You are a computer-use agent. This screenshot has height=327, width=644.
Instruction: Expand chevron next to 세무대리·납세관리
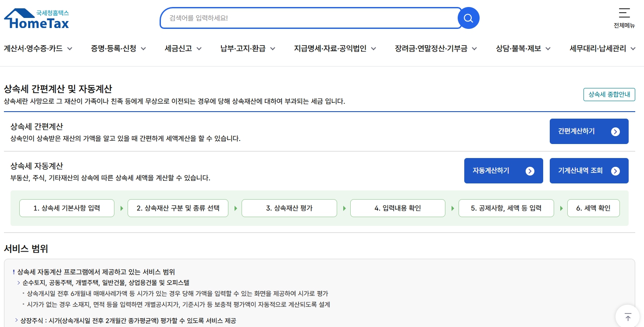coord(633,49)
